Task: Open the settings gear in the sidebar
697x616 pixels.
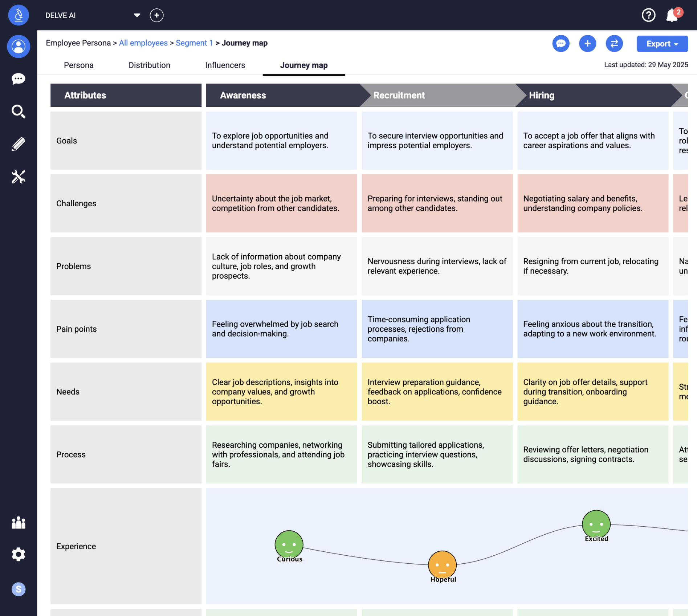Action: 19,554
